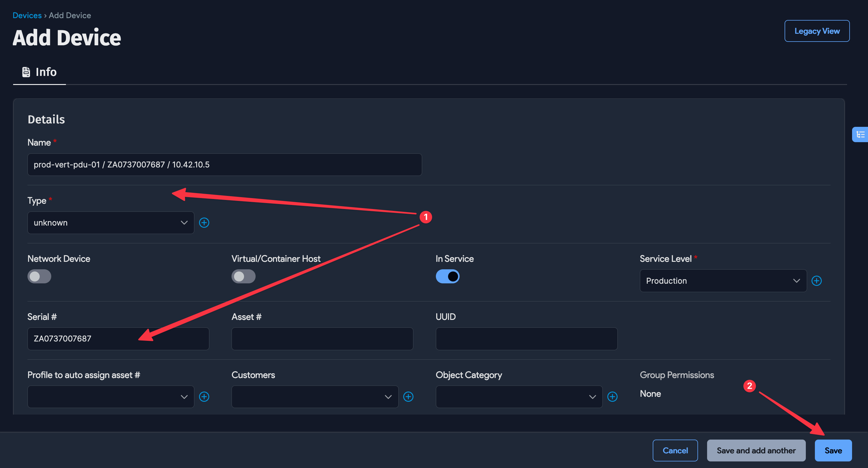This screenshot has height=468, width=868.
Task: Click the Asset # input field
Action: pos(322,339)
